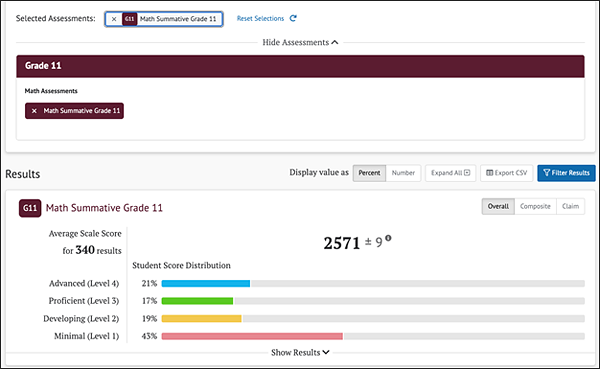Screen dimensions: 600x369
Task: Click the Results heading
Action: click(x=23, y=174)
